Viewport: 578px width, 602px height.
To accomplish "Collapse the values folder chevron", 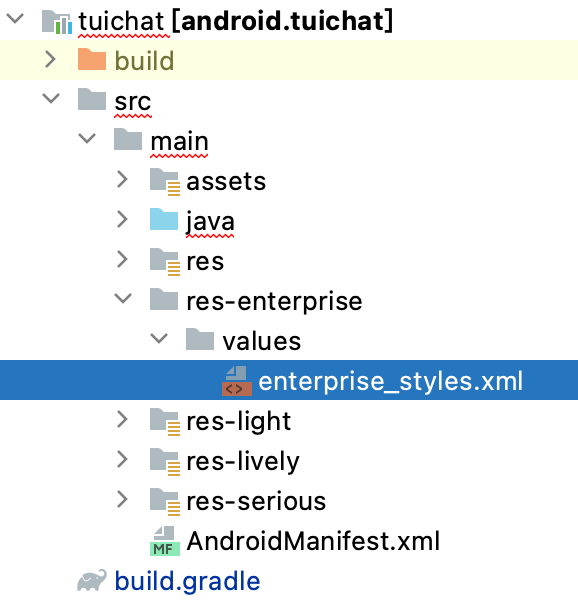I will pyautogui.click(x=159, y=338).
